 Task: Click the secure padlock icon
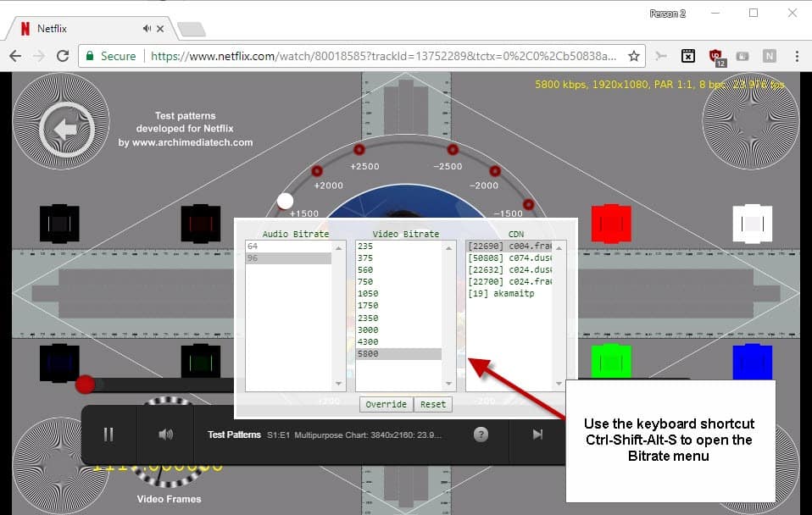pyautogui.click(x=90, y=56)
